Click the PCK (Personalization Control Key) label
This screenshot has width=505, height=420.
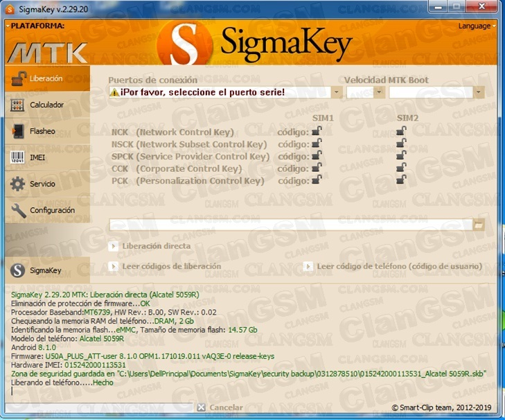point(188,181)
